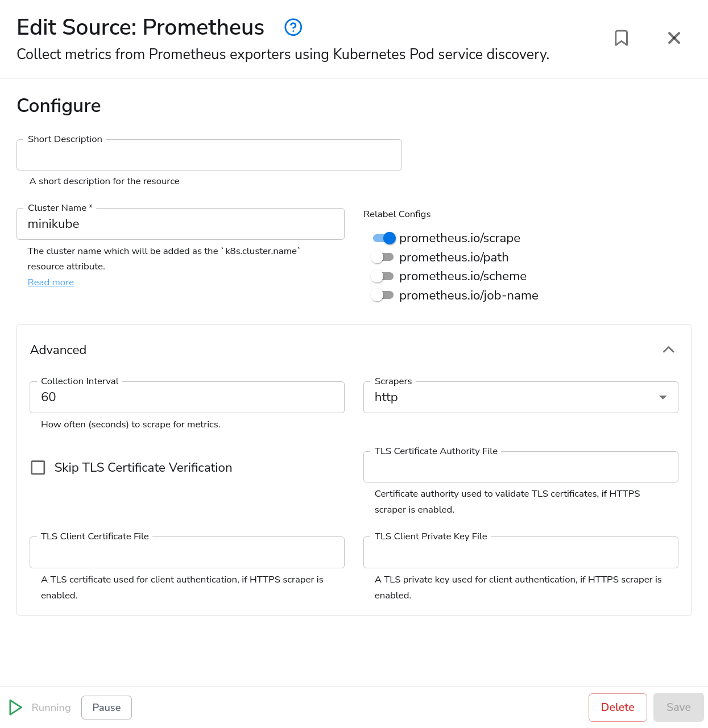Disable the prometheus.io/scrape relabel toggle

click(x=383, y=238)
